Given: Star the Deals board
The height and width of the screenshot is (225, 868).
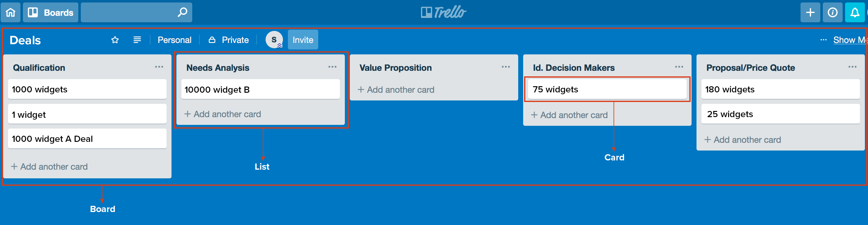Looking at the screenshot, I should pos(115,40).
